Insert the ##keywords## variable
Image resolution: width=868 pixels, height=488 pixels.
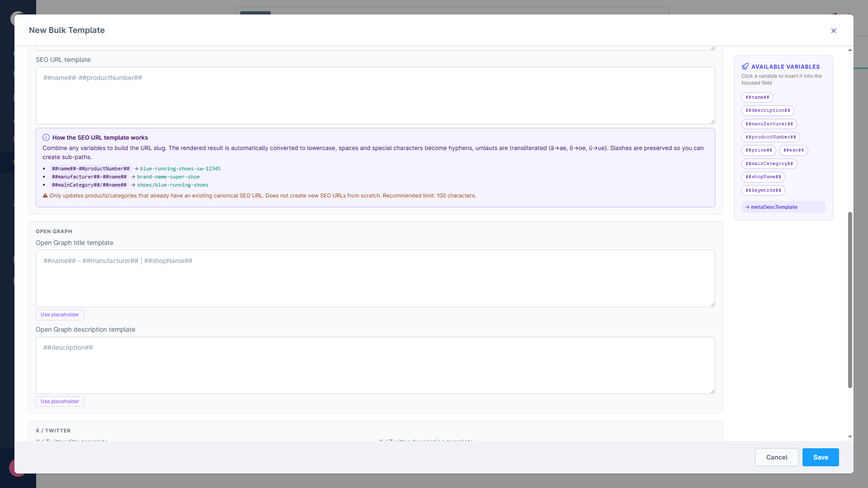[763, 190]
